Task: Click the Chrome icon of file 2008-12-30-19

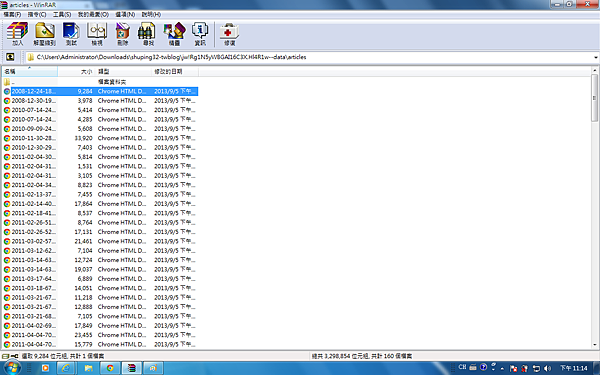Action: 7,101
